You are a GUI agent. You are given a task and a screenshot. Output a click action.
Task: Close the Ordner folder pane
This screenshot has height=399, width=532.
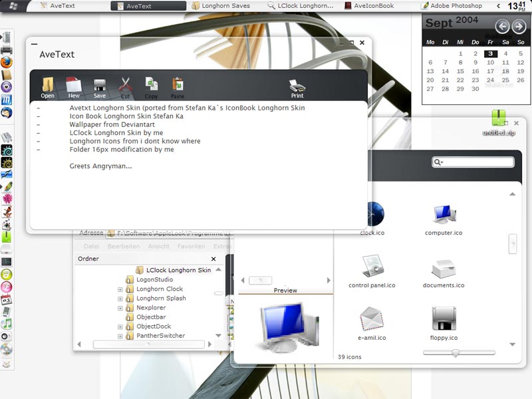[213, 259]
